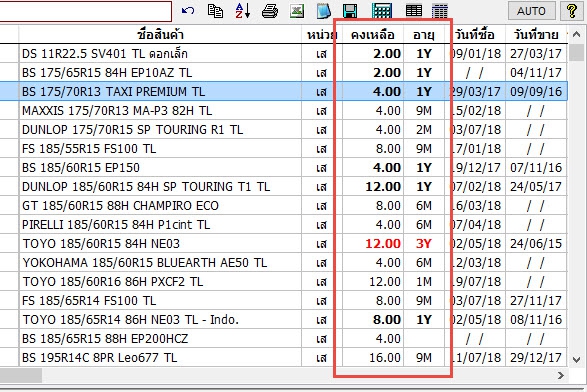Select row DS 11R22.5 SV401 TL
587x392 pixels.
click(x=284, y=54)
